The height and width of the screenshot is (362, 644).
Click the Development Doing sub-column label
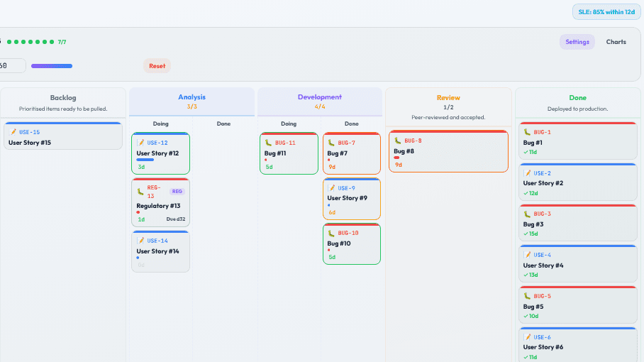[289, 124]
